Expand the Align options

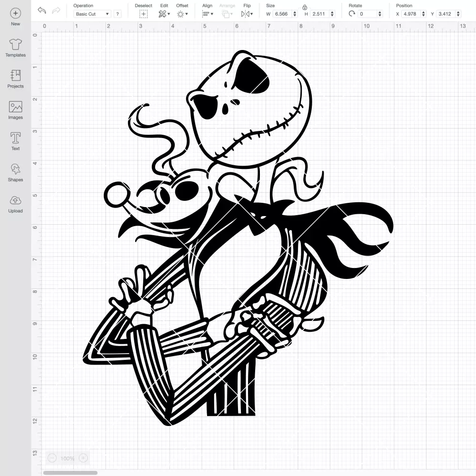208,14
